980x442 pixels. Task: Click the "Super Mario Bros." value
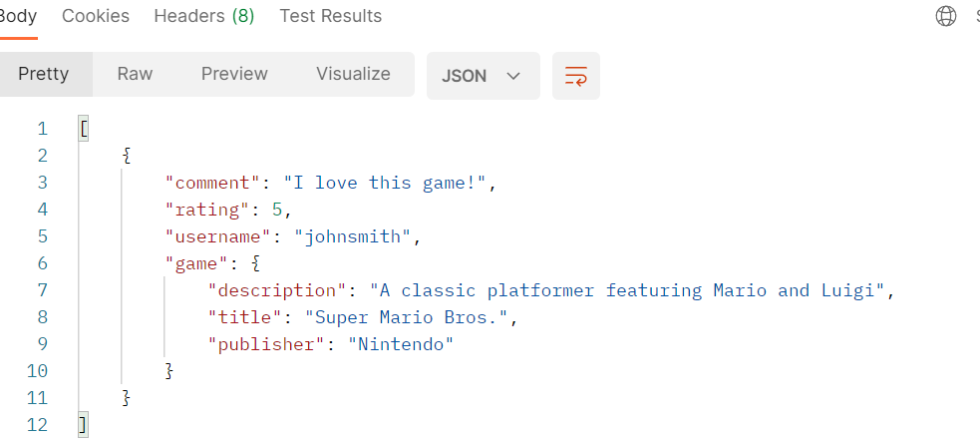pos(407,317)
